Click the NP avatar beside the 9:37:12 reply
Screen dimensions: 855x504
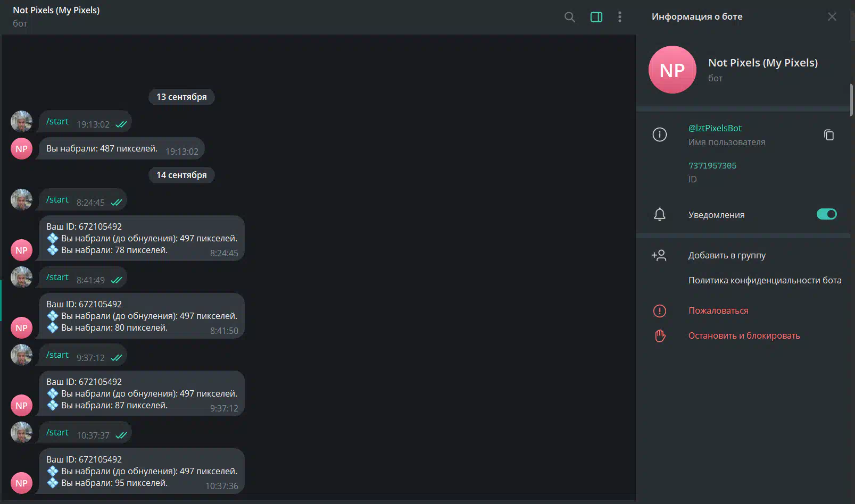[x=21, y=406]
